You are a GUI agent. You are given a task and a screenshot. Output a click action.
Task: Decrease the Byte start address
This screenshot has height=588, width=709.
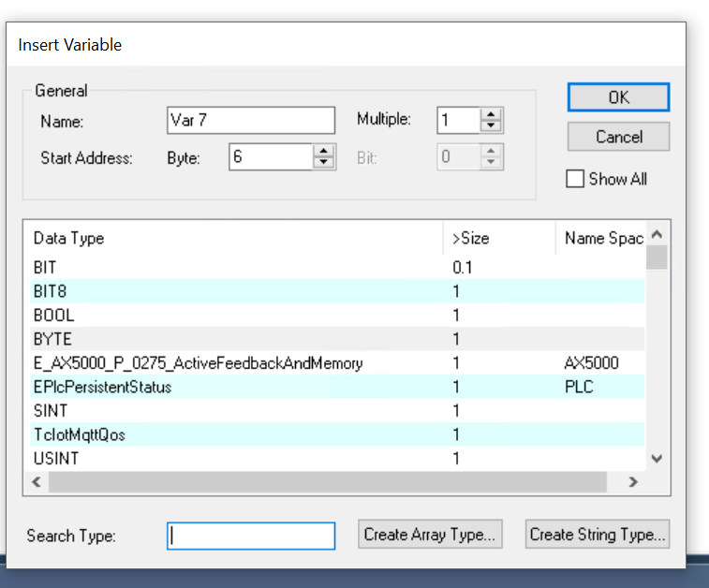tap(324, 163)
